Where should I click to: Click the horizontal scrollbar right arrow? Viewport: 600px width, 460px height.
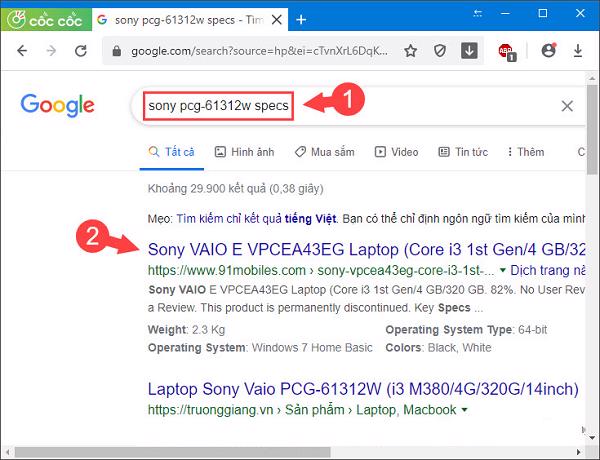coord(579,452)
